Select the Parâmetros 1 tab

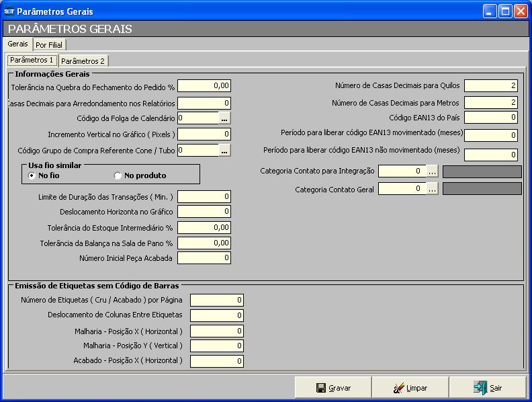32,61
